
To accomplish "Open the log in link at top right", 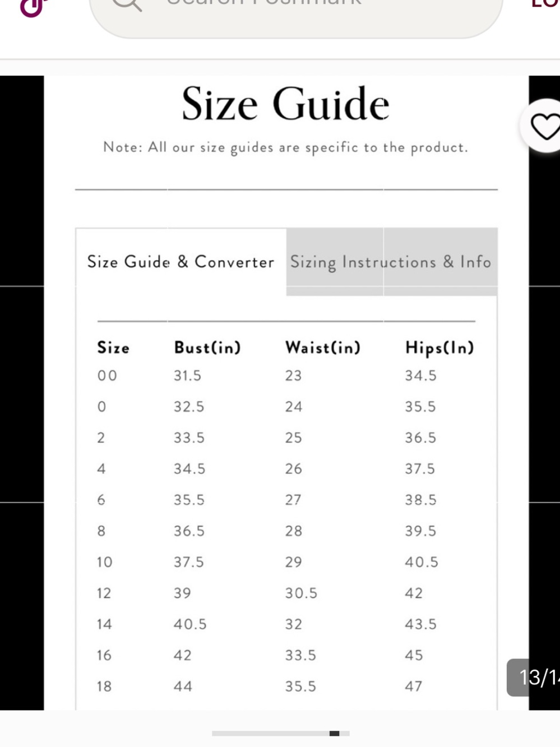I will 545,3.
